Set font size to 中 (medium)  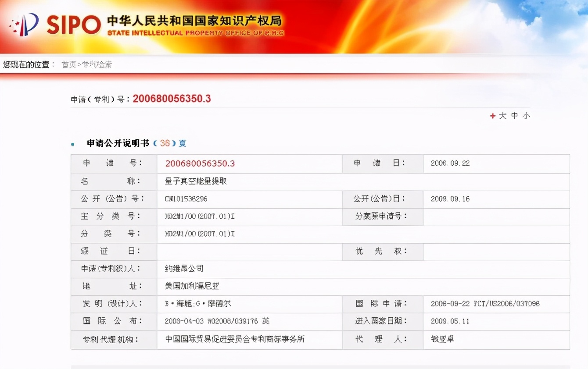coord(515,116)
